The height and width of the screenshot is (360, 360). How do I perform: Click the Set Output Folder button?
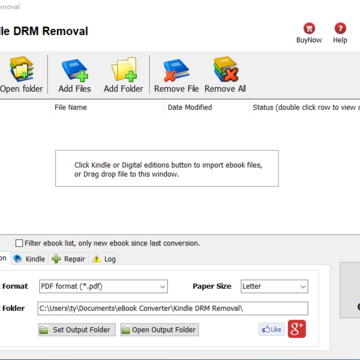coord(77,330)
